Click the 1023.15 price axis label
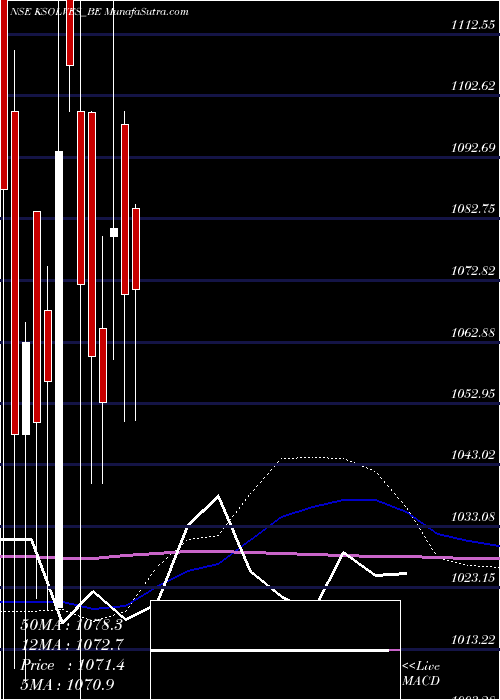Screen dimensions: 500x700 [x=473, y=579]
